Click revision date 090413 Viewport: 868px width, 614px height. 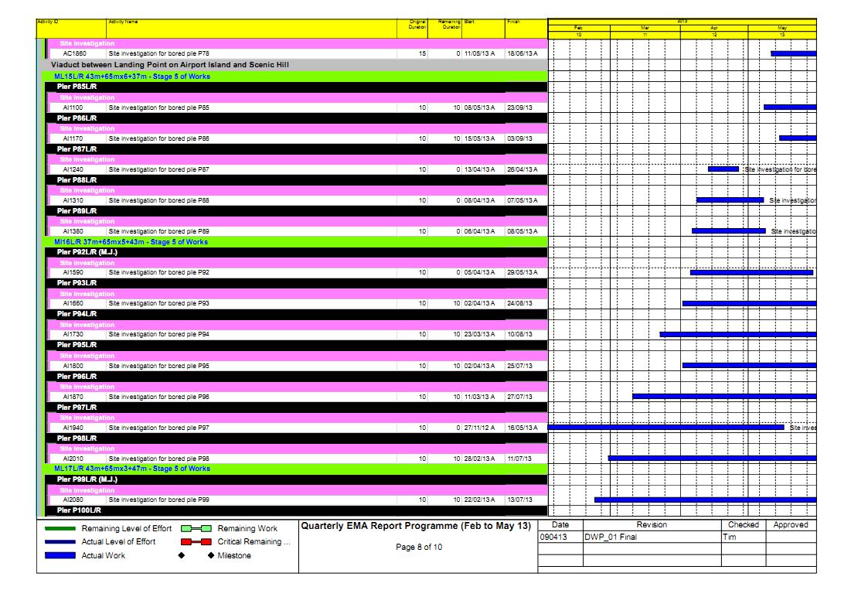coord(553,537)
